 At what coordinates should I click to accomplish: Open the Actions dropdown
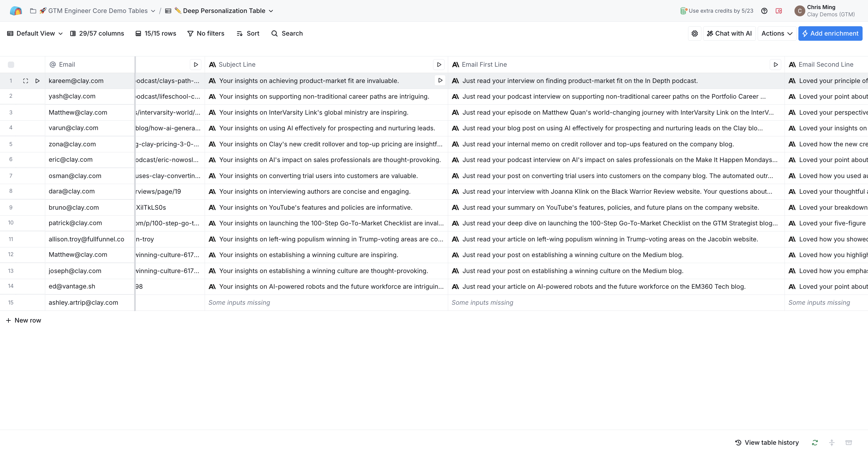pos(776,33)
